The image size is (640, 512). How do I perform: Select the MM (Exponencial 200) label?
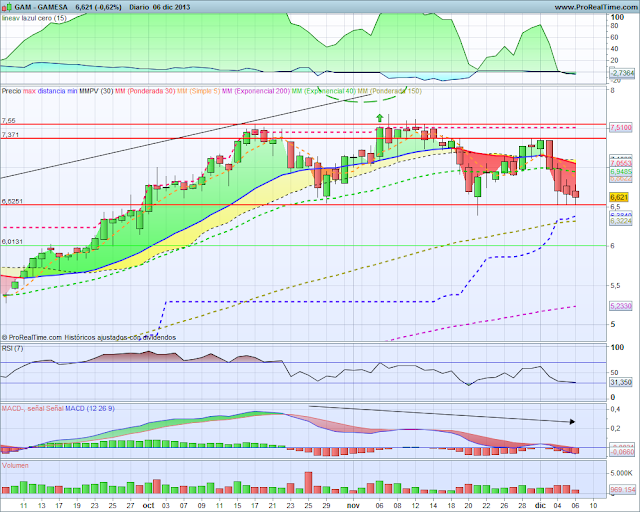(256, 91)
